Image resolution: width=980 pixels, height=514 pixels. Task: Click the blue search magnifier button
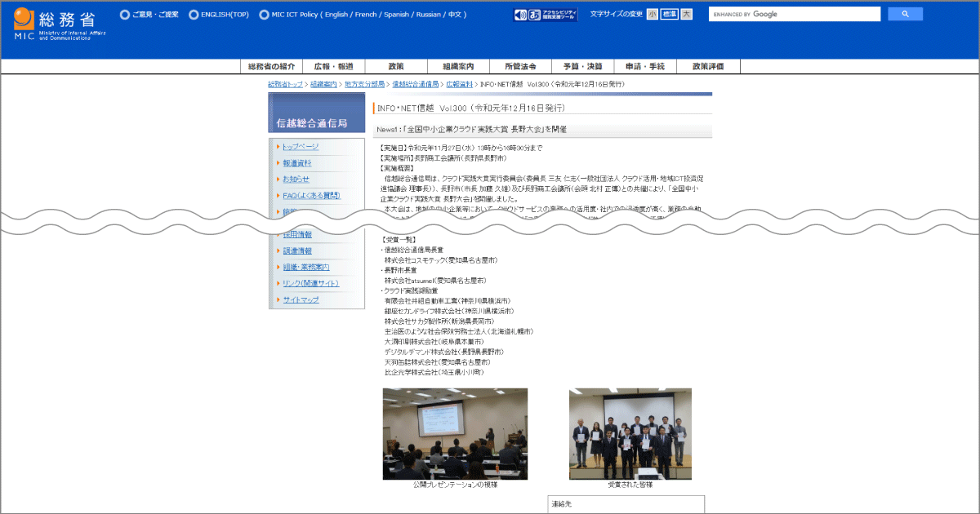905,14
